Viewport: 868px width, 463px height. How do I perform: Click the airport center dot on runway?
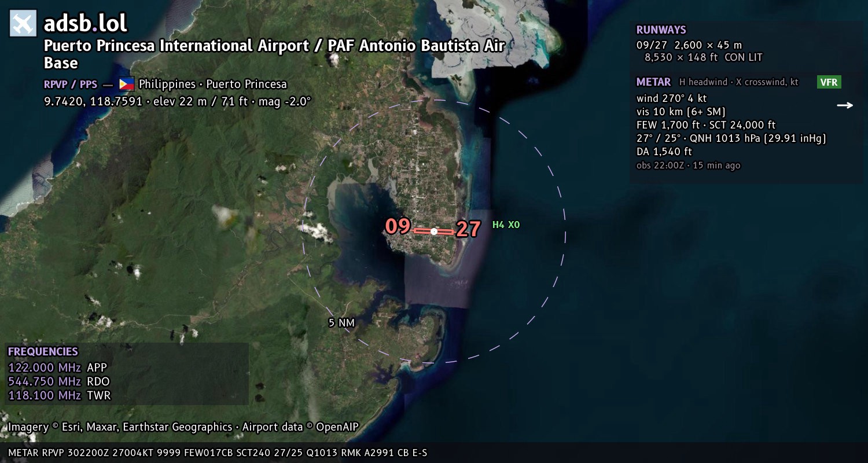[x=434, y=231]
